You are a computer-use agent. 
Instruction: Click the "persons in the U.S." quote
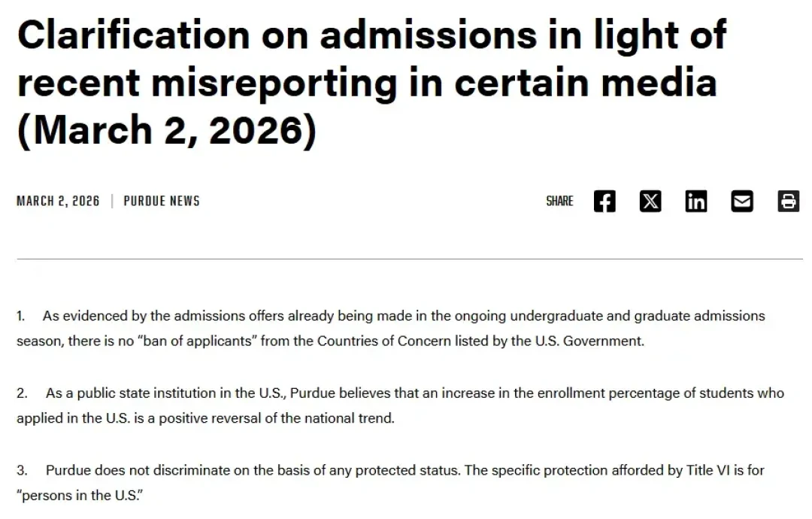point(80,495)
